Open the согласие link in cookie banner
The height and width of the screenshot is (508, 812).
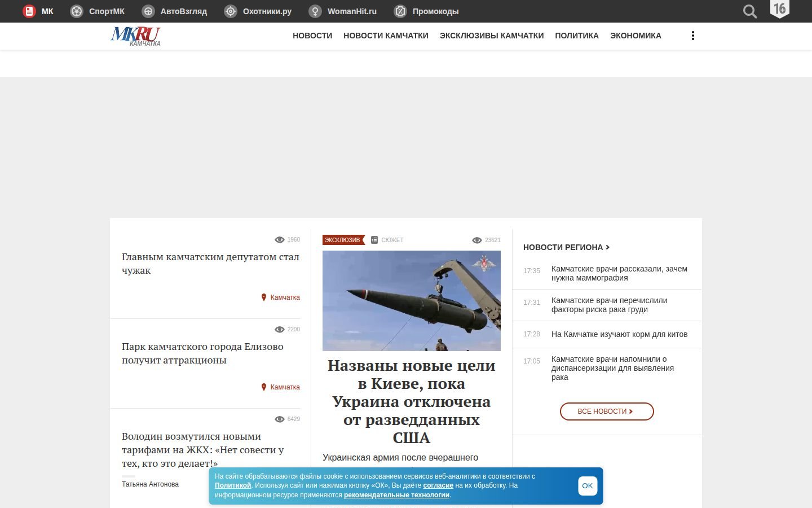click(438, 485)
